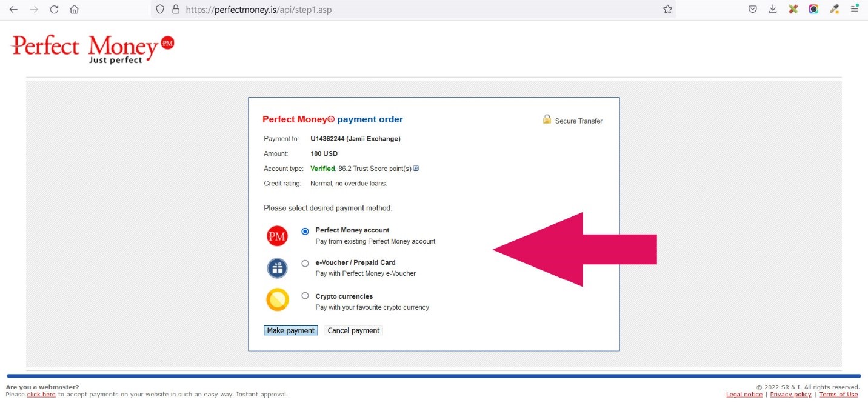Click the '100 USD' amount text
Screen dimensions: 868x414
pos(324,154)
